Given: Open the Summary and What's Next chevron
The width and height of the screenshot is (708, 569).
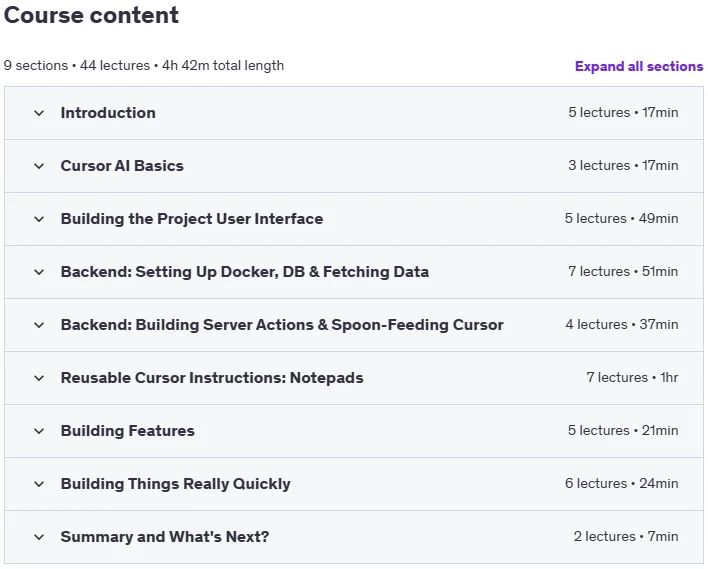Looking at the screenshot, I should coord(39,537).
